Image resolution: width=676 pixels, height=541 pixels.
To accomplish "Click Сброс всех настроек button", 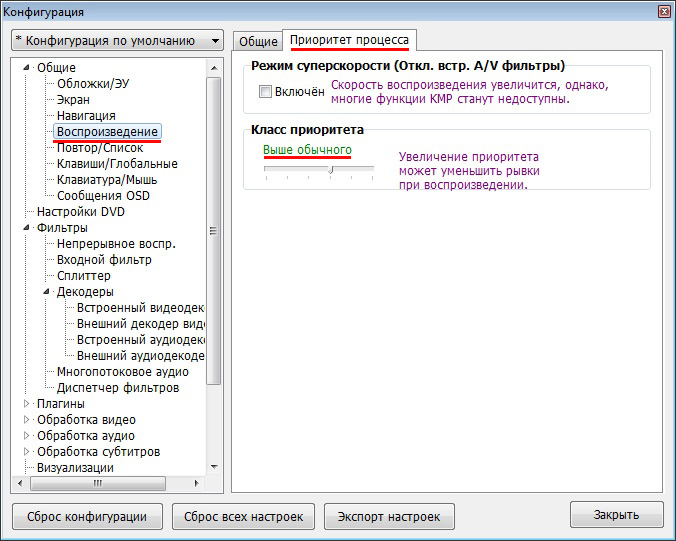I will coord(243,516).
